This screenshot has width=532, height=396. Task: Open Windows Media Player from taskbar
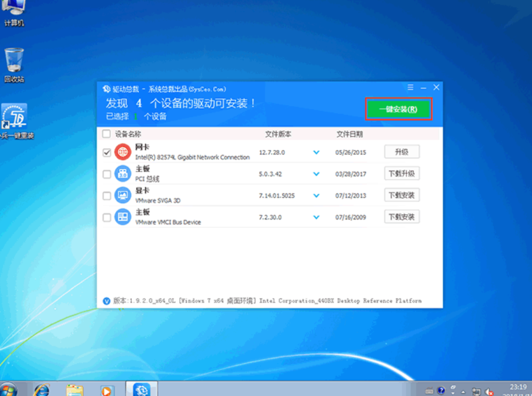click(107, 389)
